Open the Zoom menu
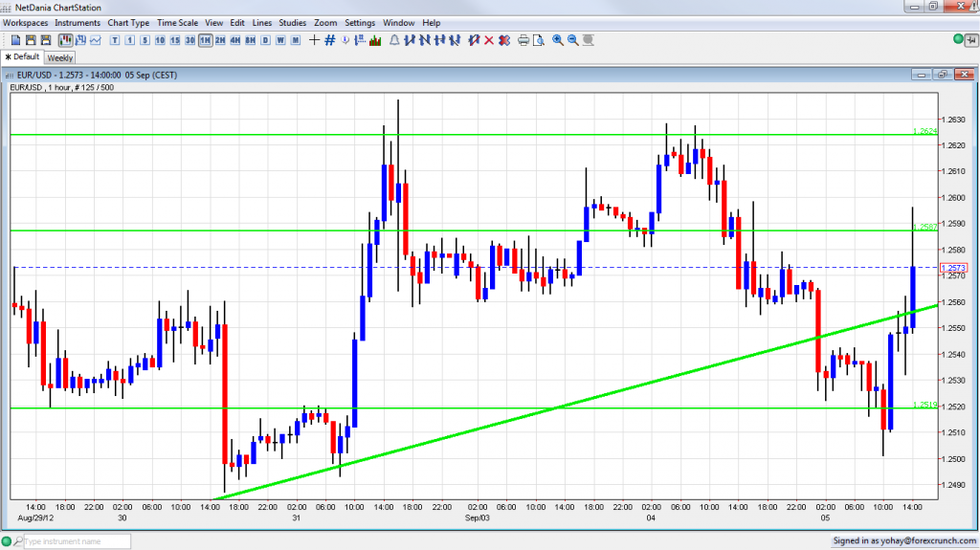 (x=325, y=23)
